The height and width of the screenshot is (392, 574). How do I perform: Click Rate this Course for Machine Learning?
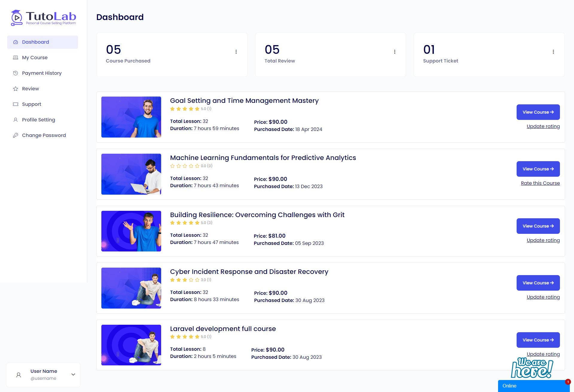[x=540, y=183]
